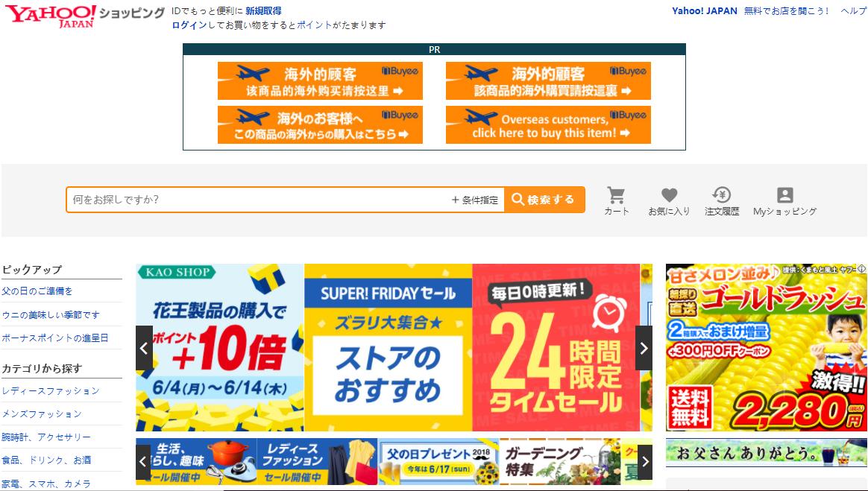Expand 条件指定 search conditions
The width and height of the screenshot is (868, 491).
(x=477, y=200)
